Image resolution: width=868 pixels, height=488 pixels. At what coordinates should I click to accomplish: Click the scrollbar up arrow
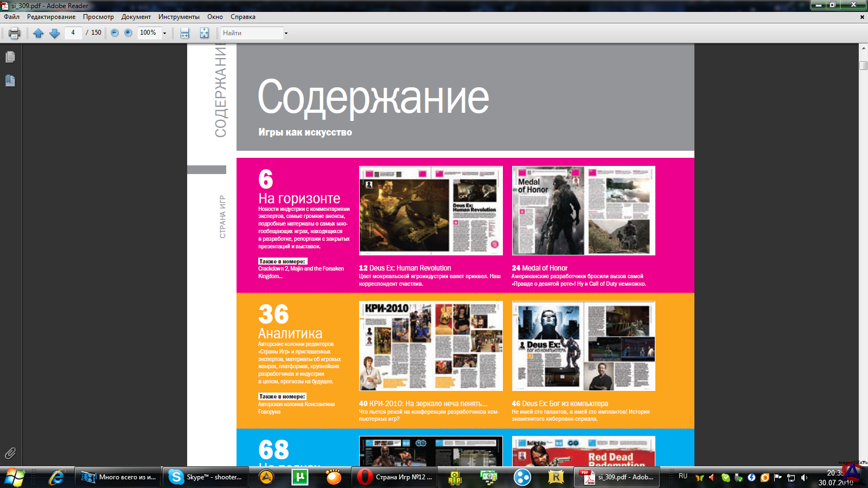pyautogui.click(x=864, y=48)
